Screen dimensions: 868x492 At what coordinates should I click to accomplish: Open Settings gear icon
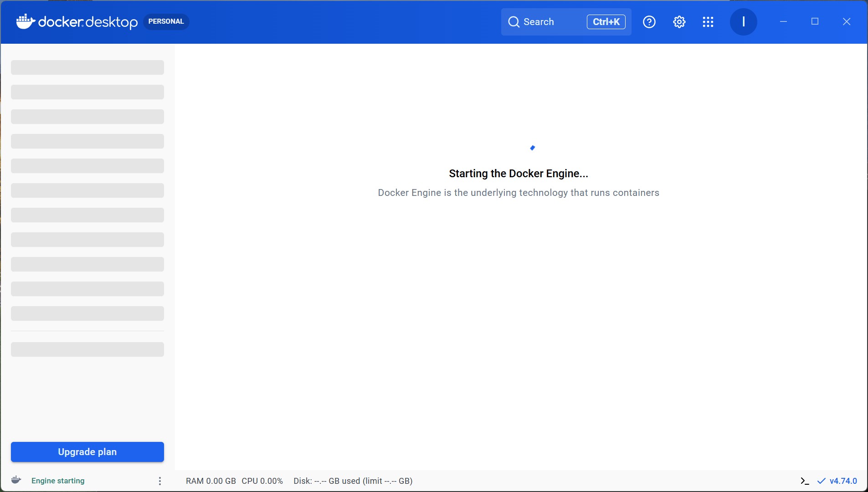[x=679, y=22]
